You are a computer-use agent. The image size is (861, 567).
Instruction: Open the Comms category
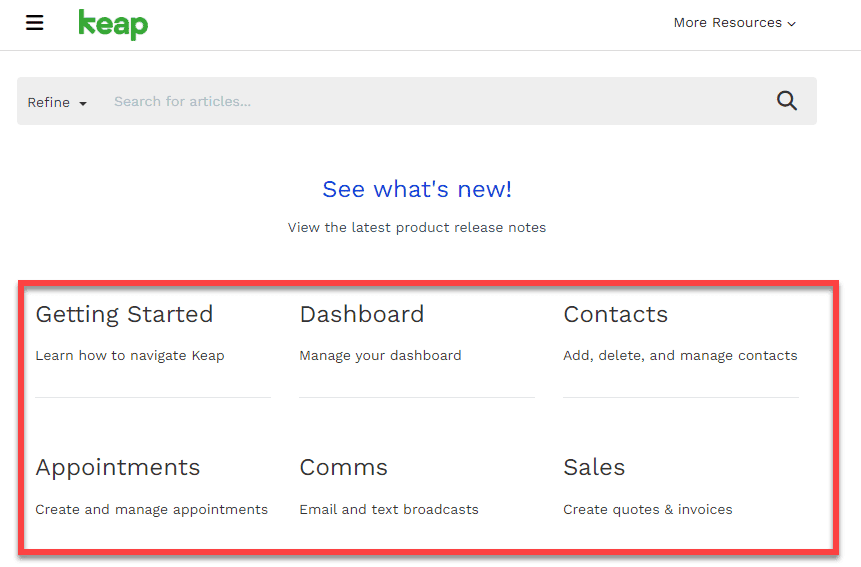click(344, 468)
